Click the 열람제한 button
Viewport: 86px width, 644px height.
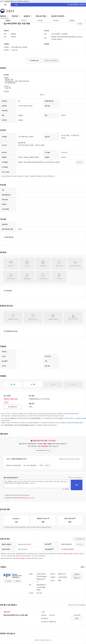[17, 581]
